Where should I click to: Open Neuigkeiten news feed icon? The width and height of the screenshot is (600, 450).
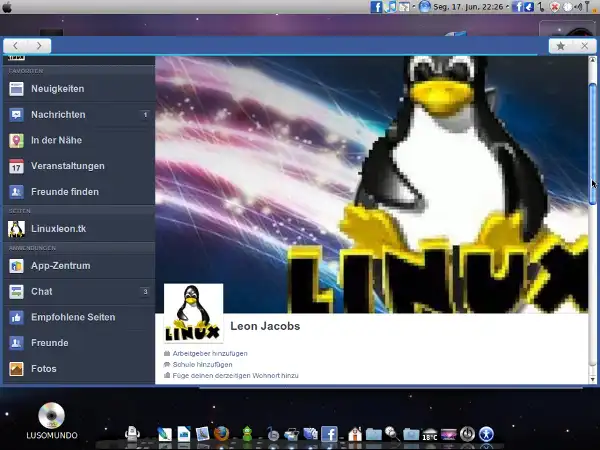[16, 89]
